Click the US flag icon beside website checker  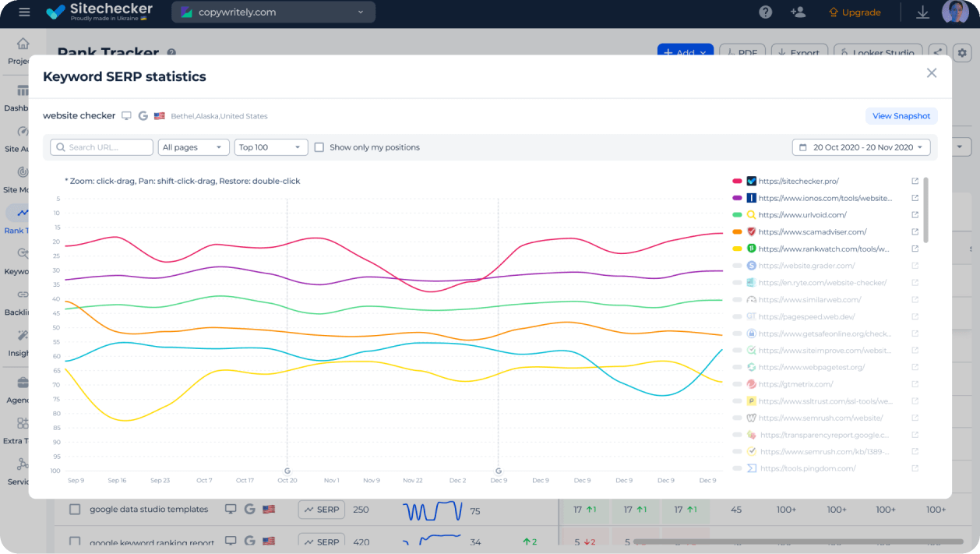click(x=159, y=116)
